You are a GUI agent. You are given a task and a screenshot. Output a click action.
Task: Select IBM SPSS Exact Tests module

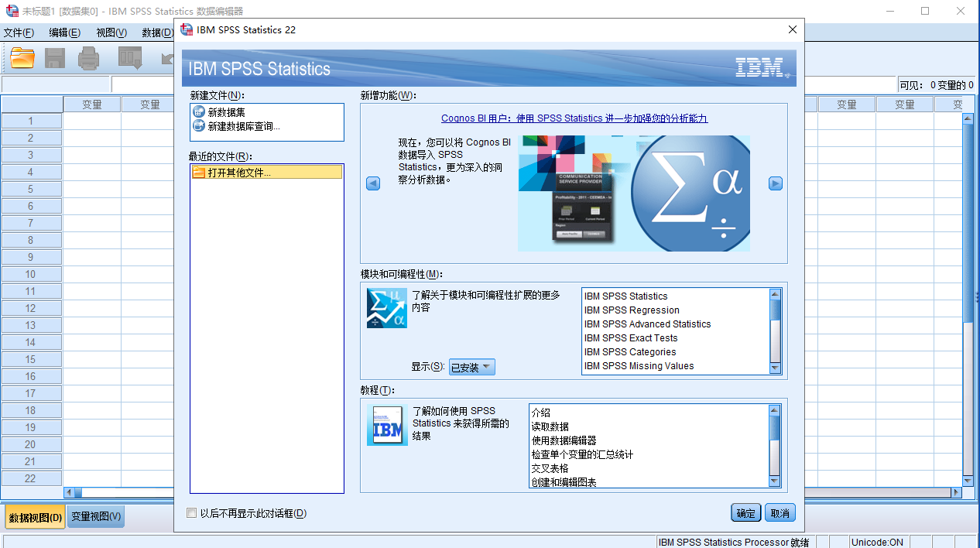point(631,338)
